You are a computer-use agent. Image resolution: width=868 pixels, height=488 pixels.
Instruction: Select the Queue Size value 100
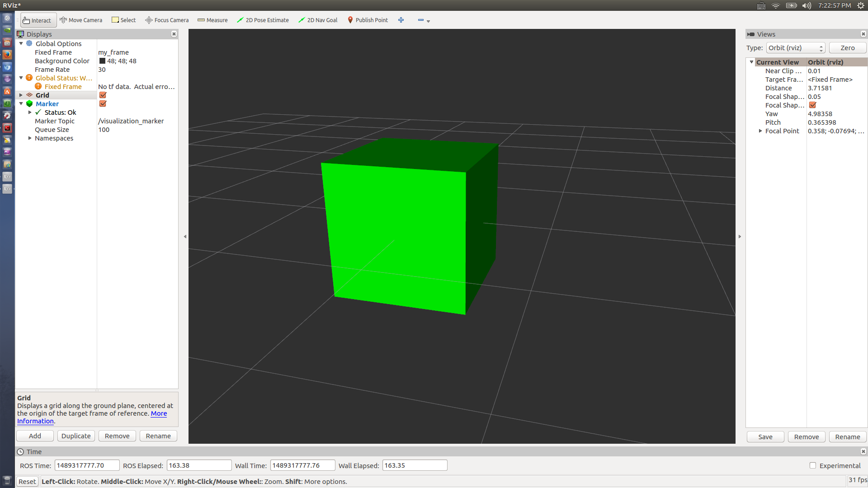(104, 130)
